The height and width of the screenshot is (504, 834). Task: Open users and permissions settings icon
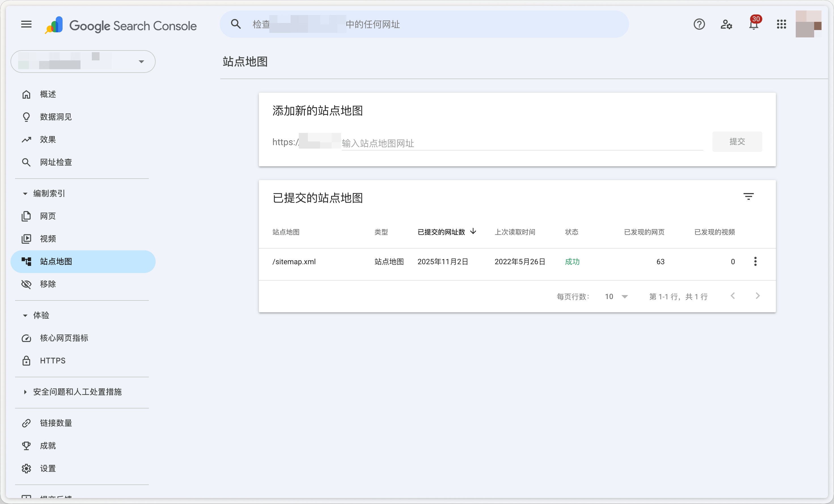[726, 24]
